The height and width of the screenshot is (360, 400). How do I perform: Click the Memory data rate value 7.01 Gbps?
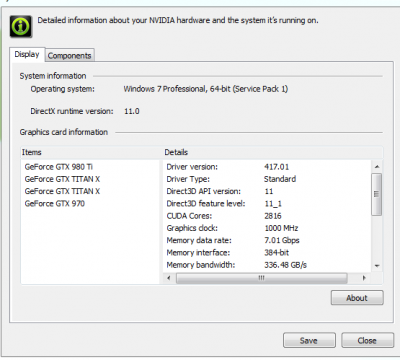[282, 240]
